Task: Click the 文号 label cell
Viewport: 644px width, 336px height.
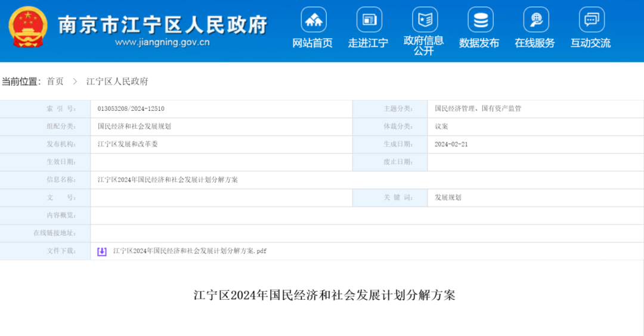Action: [45, 197]
